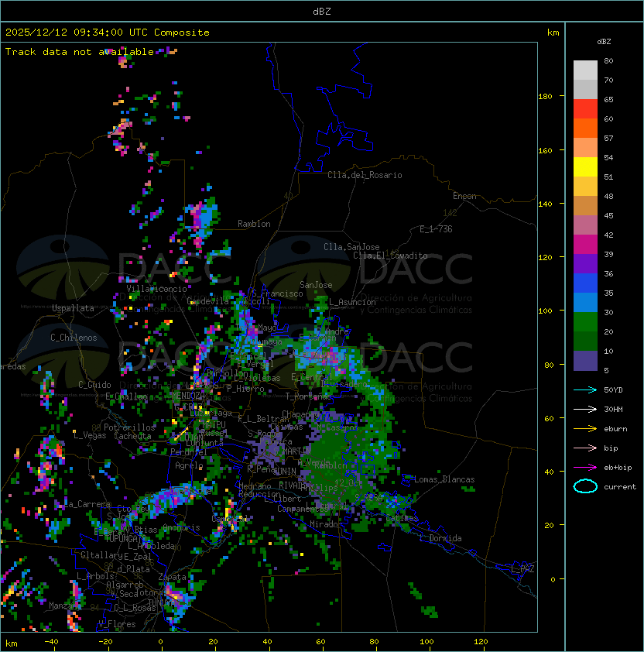Click the '50YD' legend label

pos(613,389)
